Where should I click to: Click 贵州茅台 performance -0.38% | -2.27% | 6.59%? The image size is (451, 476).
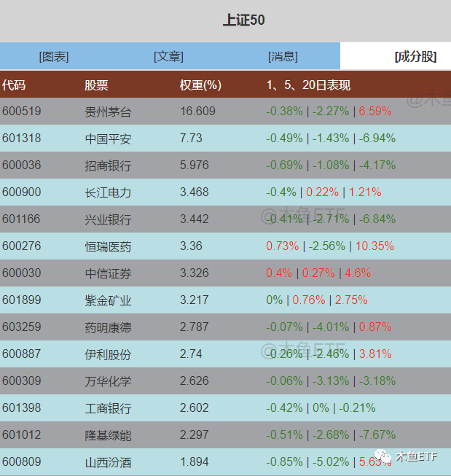point(329,111)
